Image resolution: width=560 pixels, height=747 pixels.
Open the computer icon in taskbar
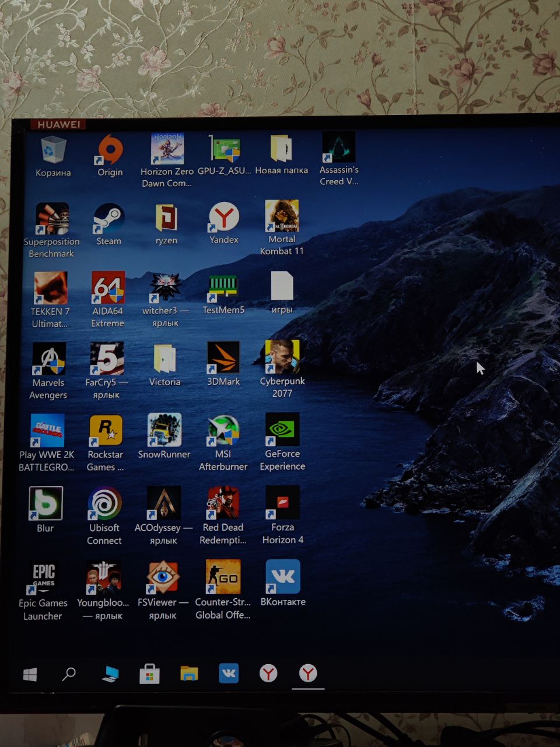pyautogui.click(x=110, y=674)
